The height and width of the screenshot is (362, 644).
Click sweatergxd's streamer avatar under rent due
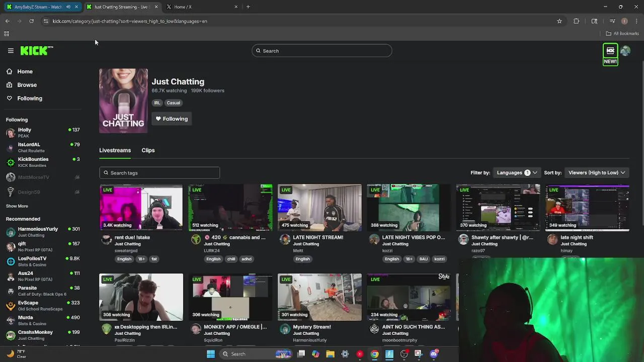tap(106, 239)
